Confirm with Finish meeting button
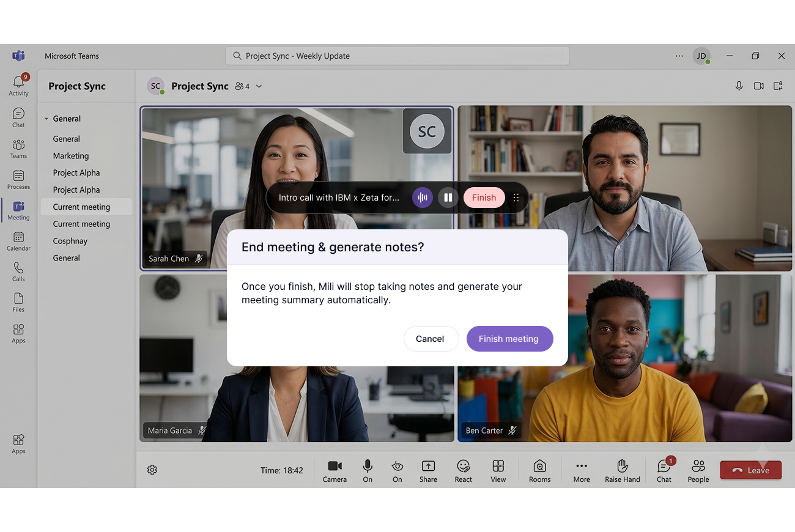Viewport: 795px width, 532px height. pyautogui.click(x=509, y=339)
